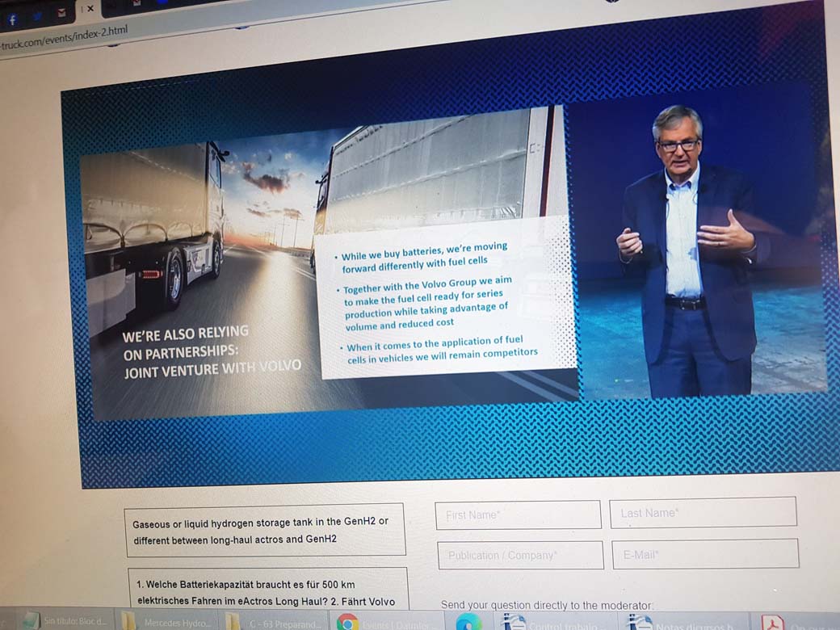Click the browser address bar URL
This screenshot has height=630, width=840.
65,38
